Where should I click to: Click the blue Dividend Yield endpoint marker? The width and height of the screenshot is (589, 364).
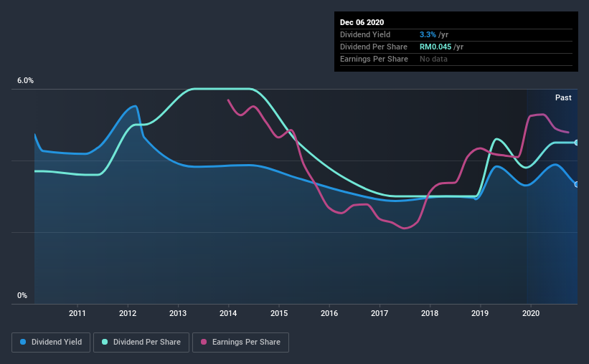[576, 184]
